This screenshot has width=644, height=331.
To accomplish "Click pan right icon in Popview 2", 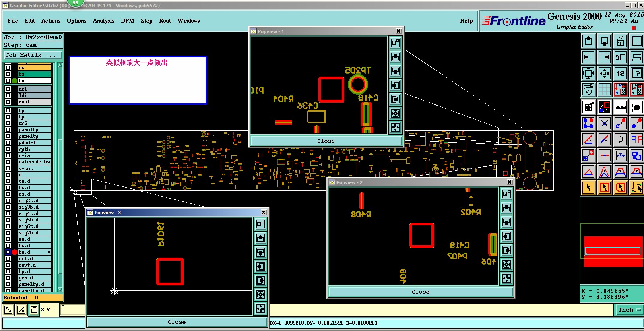I will [506, 250].
